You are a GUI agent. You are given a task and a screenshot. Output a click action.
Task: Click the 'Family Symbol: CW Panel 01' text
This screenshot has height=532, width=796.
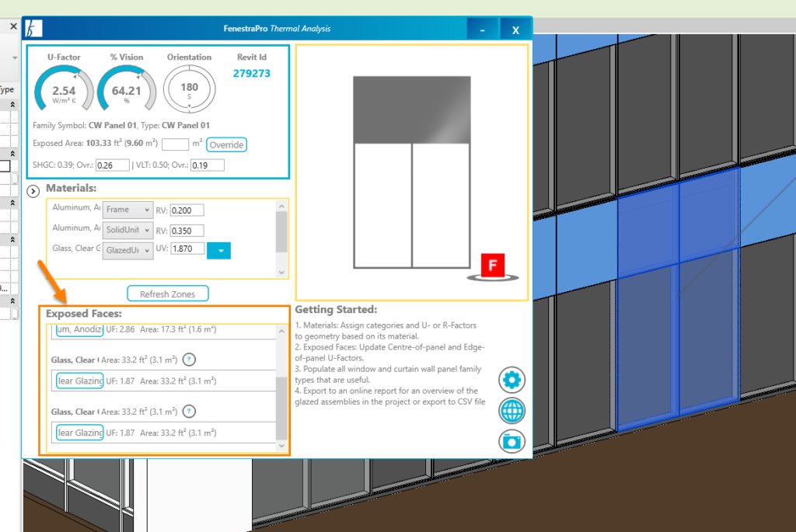(x=85, y=125)
